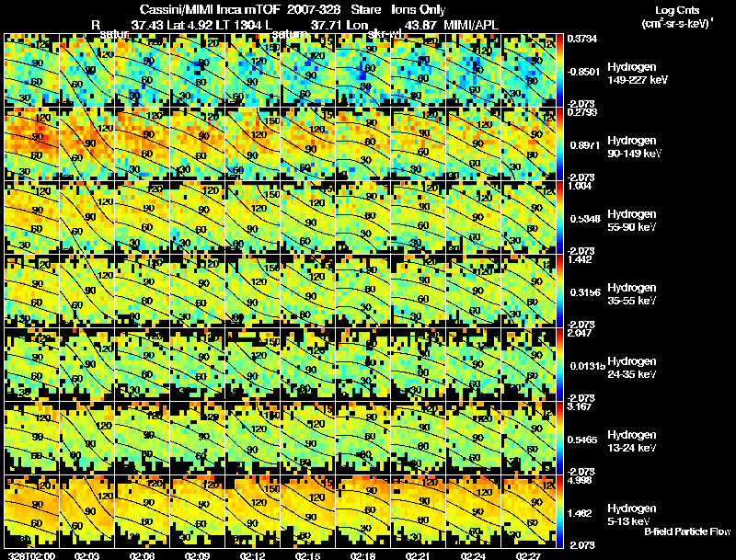Open the 55-90 keV image panel at 02:03

tap(87, 218)
